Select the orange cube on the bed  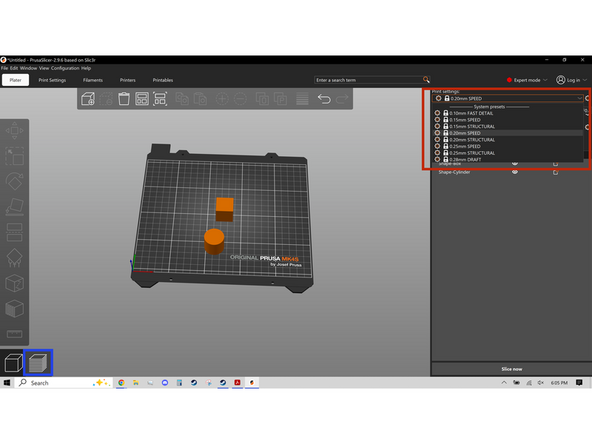tap(224, 209)
